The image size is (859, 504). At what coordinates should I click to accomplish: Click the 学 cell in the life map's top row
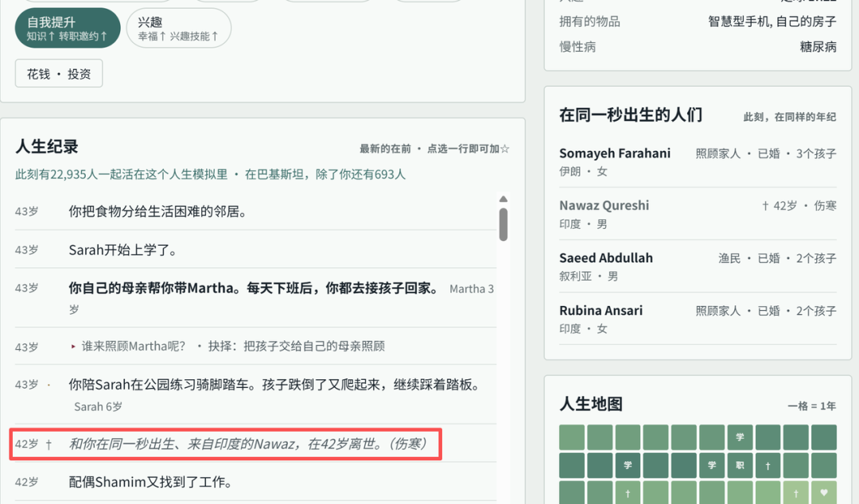pyautogui.click(x=740, y=437)
